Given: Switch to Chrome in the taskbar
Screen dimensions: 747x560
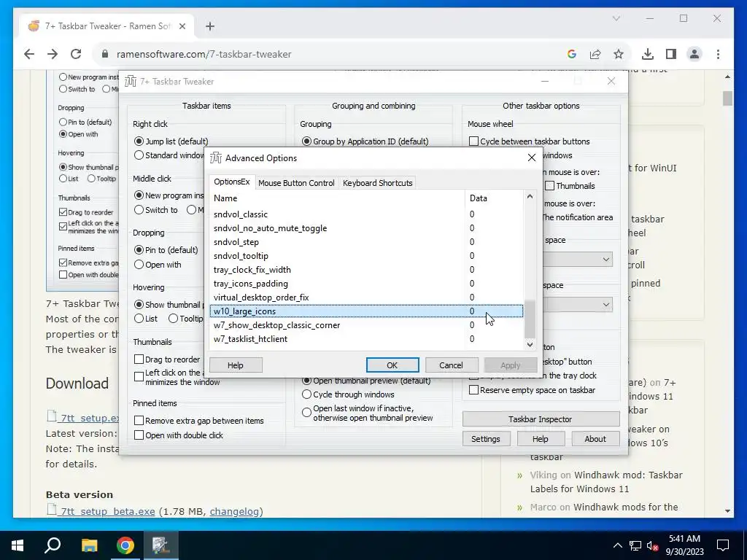Looking at the screenshot, I should [125, 545].
